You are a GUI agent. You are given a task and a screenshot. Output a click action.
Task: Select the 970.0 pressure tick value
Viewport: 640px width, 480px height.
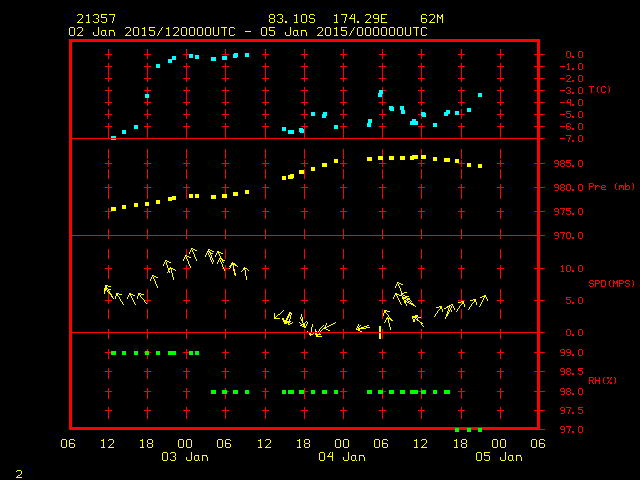tap(574, 235)
